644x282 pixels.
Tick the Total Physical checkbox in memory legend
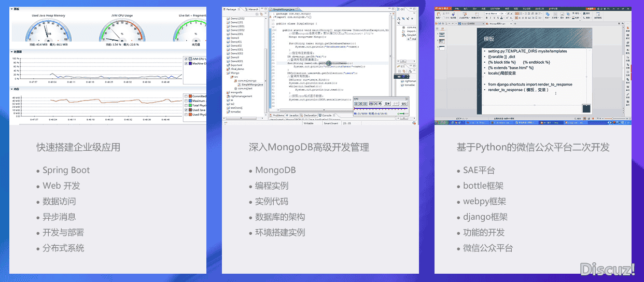tap(186, 105)
